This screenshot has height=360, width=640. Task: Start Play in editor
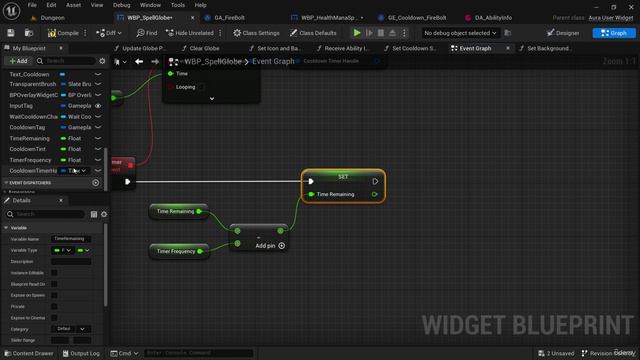pos(357,33)
